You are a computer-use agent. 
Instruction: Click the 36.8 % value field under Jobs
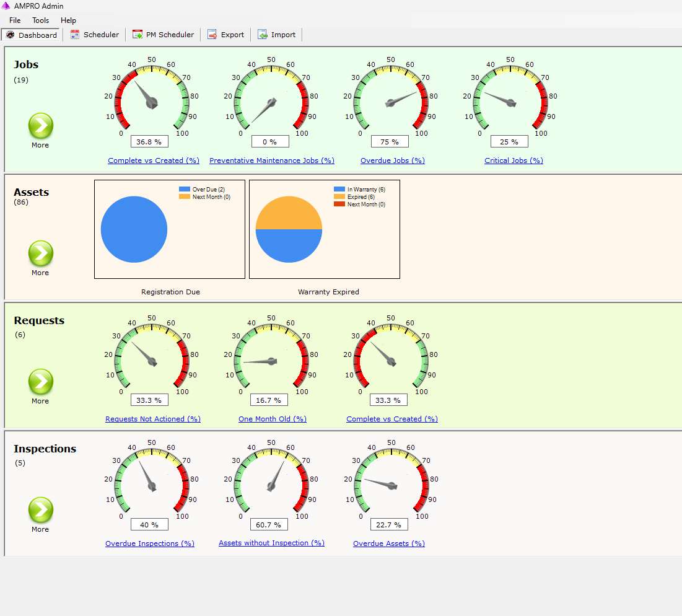149,141
